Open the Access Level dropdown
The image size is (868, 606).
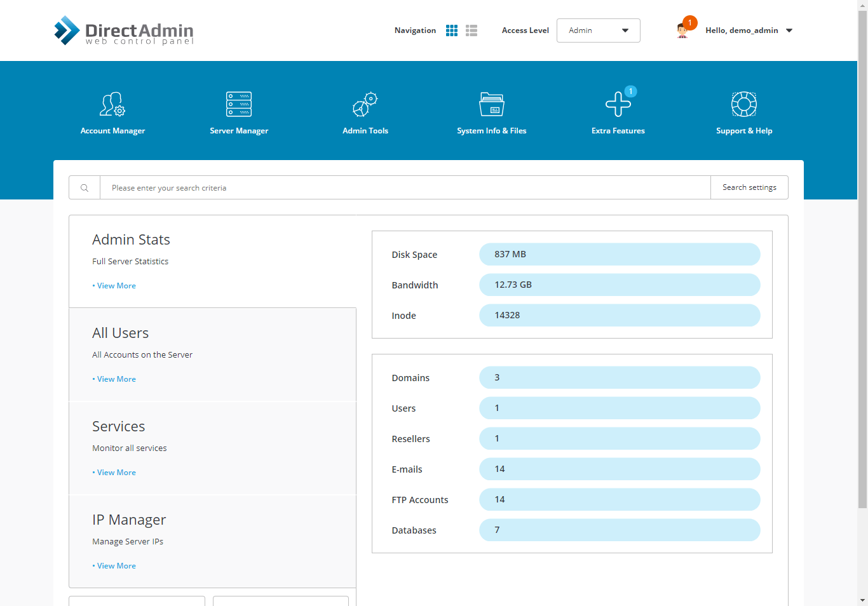click(x=598, y=30)
